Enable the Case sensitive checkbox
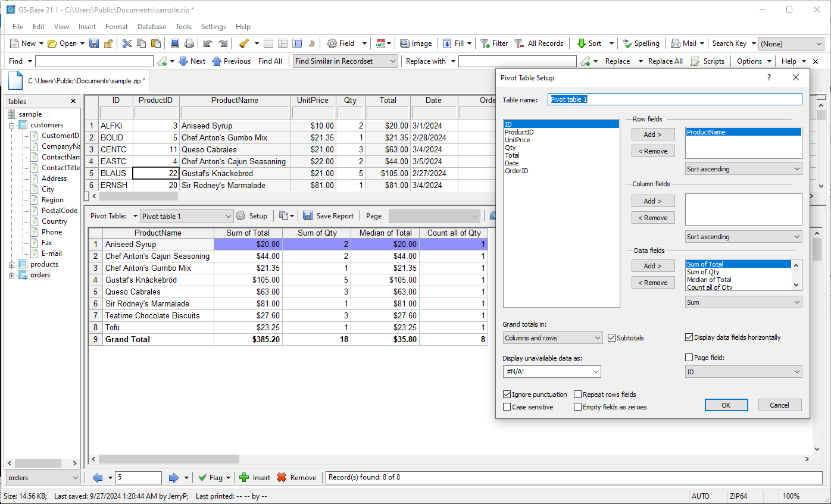Screen dimensions: 831x504 coord(507,407)
